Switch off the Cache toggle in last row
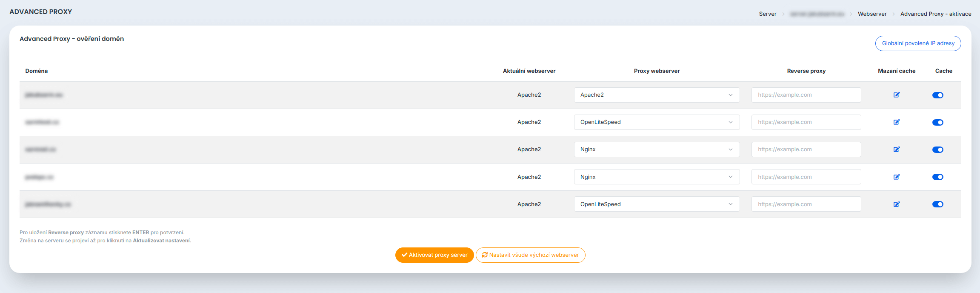This screenshot has width=980, height=293. coord(937,204)
